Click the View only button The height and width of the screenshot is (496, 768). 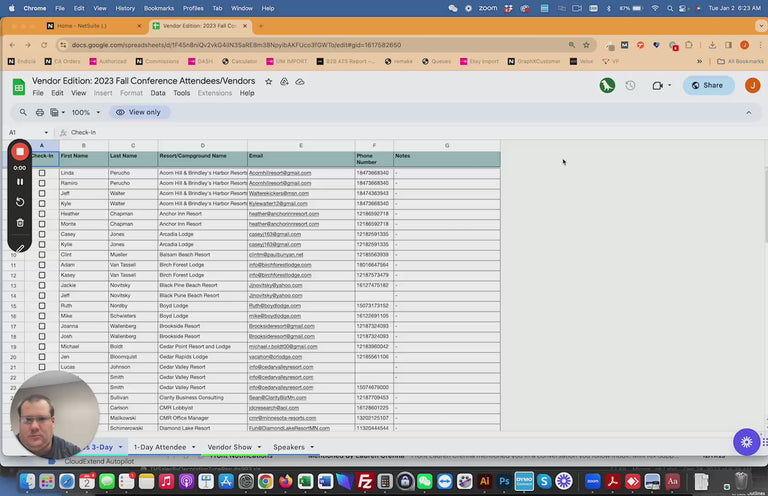click(x=139, y=112)
